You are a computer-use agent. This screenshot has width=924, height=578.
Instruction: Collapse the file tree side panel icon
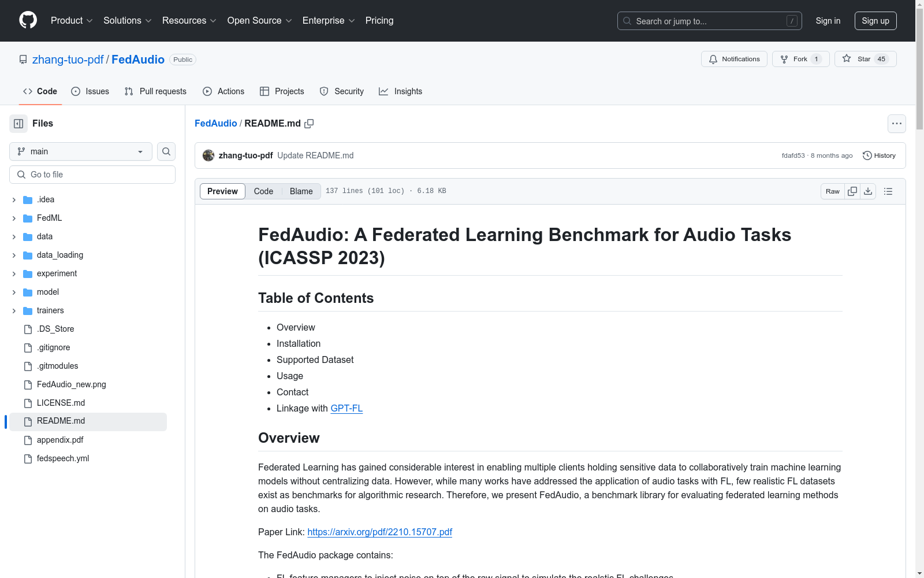[x=18, y=124]
